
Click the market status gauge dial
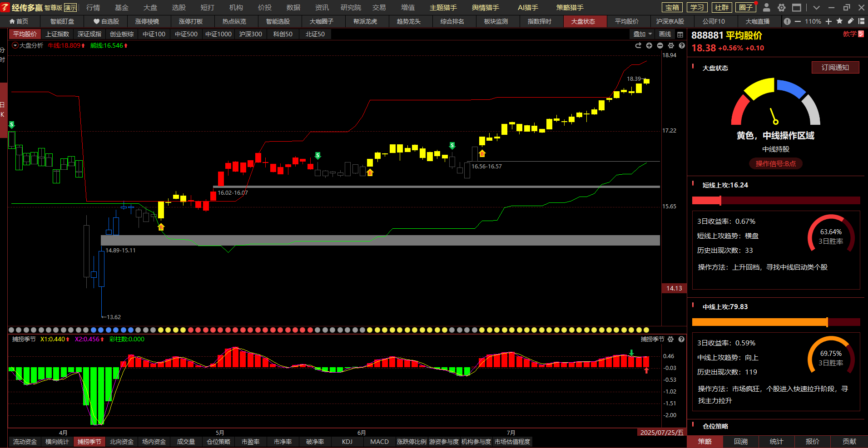(x=775, y=102)
